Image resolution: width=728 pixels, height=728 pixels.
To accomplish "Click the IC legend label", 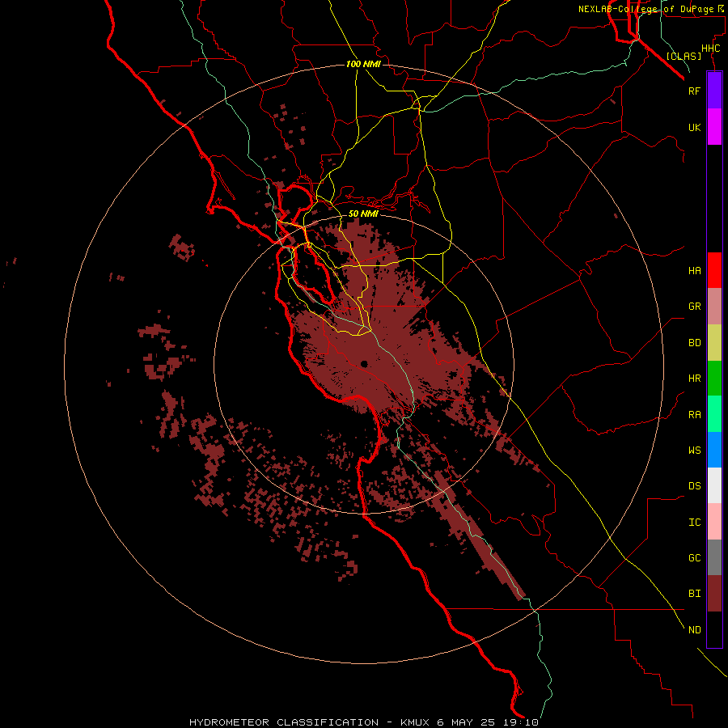I will coord(694,523).
